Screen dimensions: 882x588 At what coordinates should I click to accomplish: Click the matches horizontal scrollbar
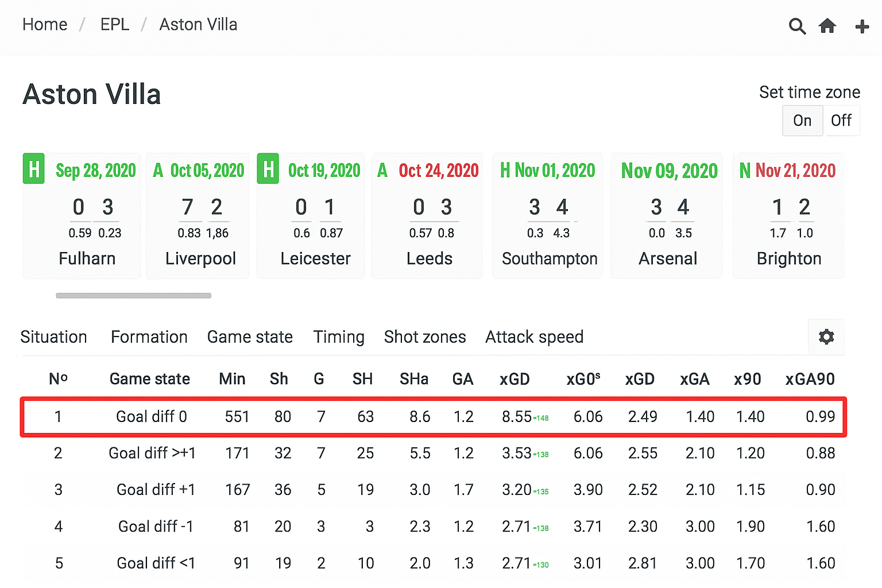point(133,296)
